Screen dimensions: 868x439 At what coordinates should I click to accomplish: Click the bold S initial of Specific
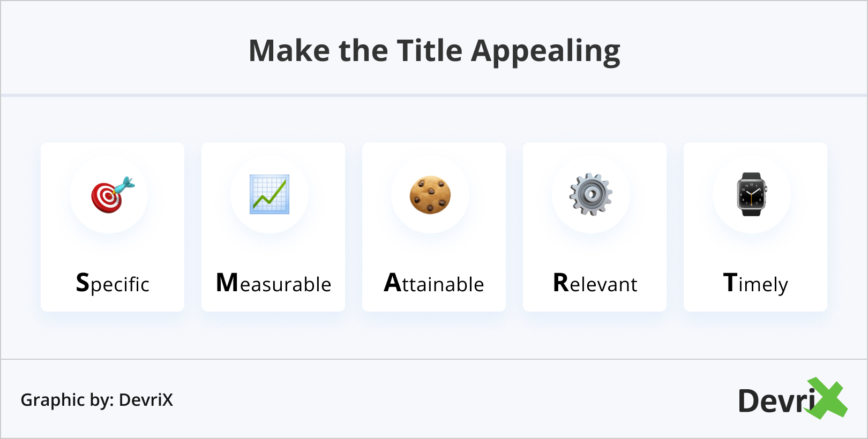tap(83, 283)
